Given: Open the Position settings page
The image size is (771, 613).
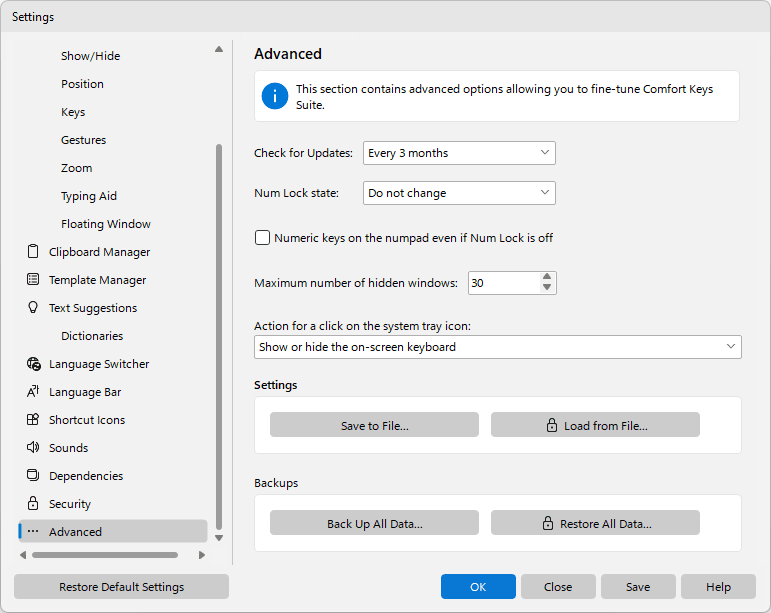Looking at the screenshot, I should (82, 84).
